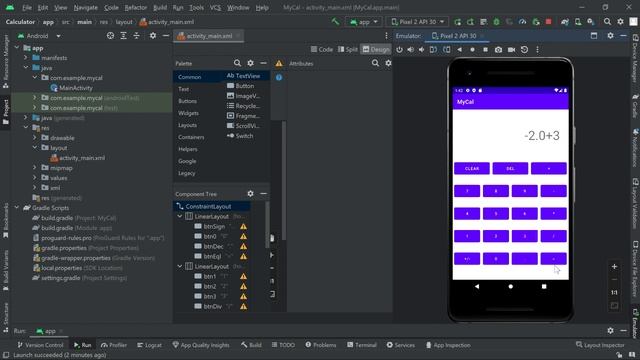Image resolution: width=640 pixels, height=360 pixels.
Task: Tap the +/- button on calculator
Action: [467, 258]
